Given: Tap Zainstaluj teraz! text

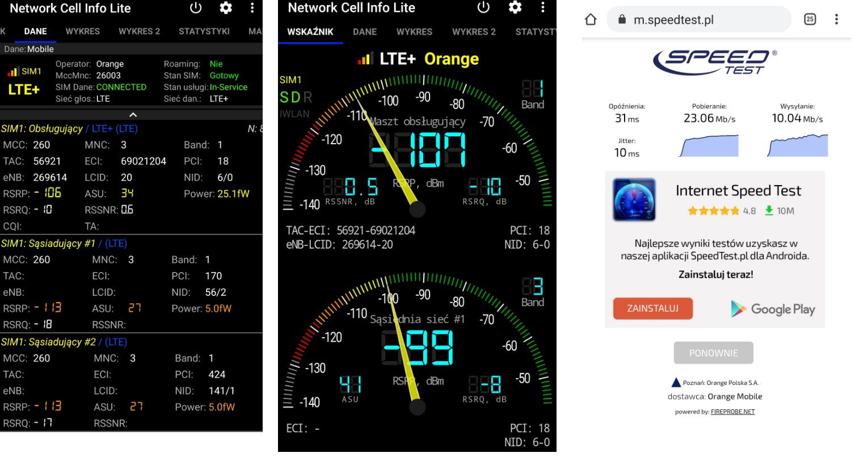Looking at the screenshot, I should [716, 274].
